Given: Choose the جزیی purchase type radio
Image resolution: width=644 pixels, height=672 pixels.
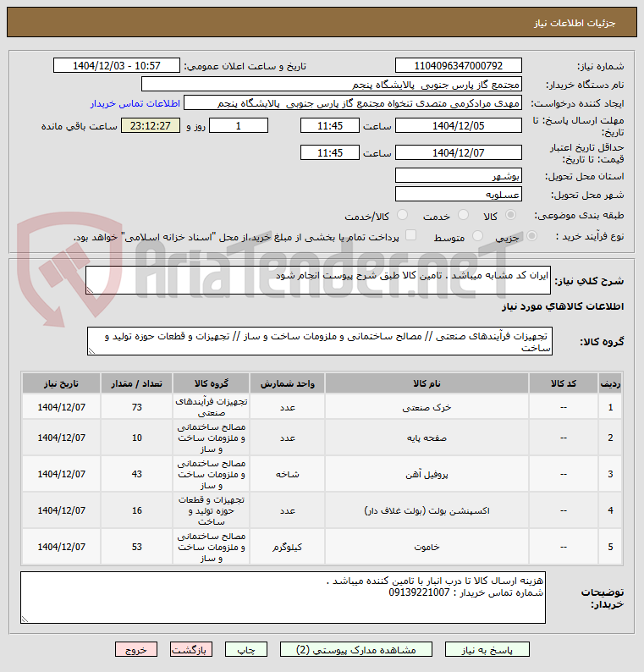Looking at the screenshot, I should pos(531,236).
